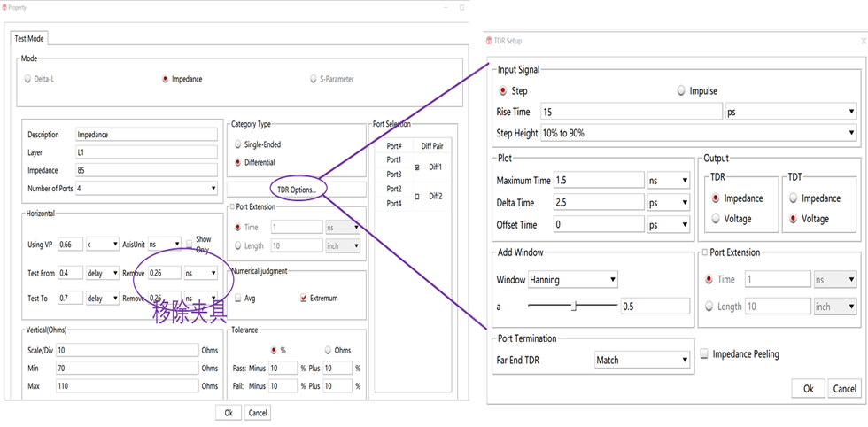Choose Single-Ended category type

[238, 144]
